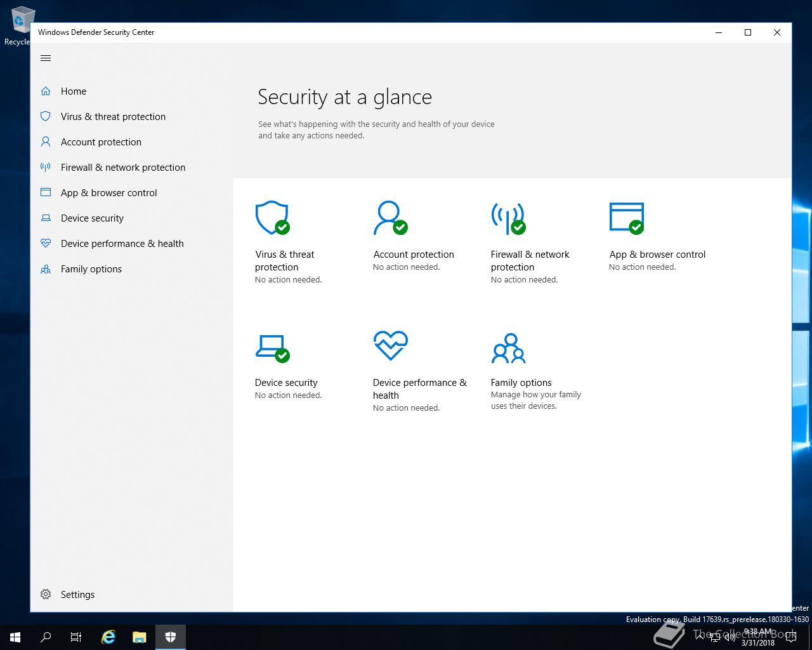Click the Firewall antenna icon in sidebar
The height and width of the screenshot is (650, 812).
[46, 168]
